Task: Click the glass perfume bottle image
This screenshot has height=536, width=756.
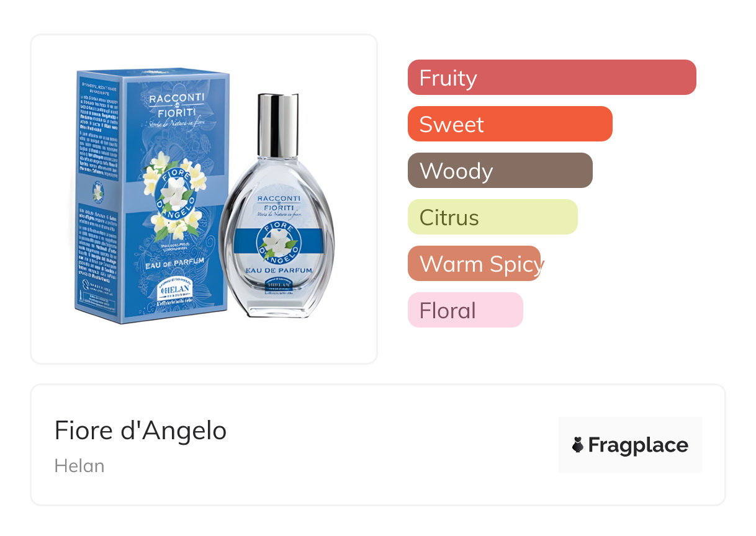Action: (x=277, y=207)
